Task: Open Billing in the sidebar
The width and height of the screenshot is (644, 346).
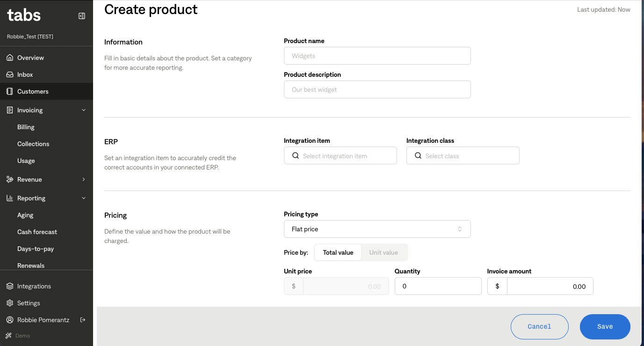Action: [26, 127]
